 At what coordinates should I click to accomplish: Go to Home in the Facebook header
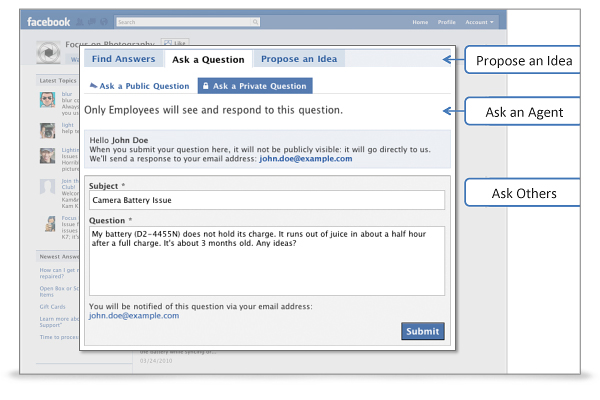click(x=420, y=20)
